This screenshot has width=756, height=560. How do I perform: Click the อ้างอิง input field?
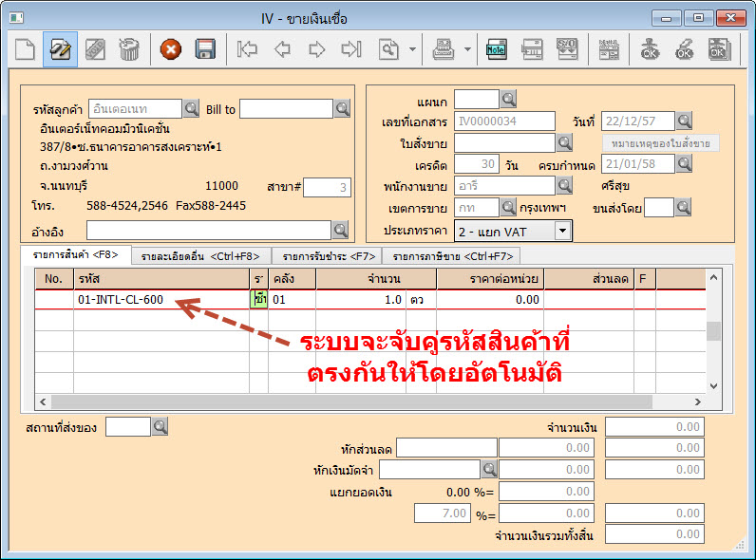pyautogui.click(x=209, y=230)
